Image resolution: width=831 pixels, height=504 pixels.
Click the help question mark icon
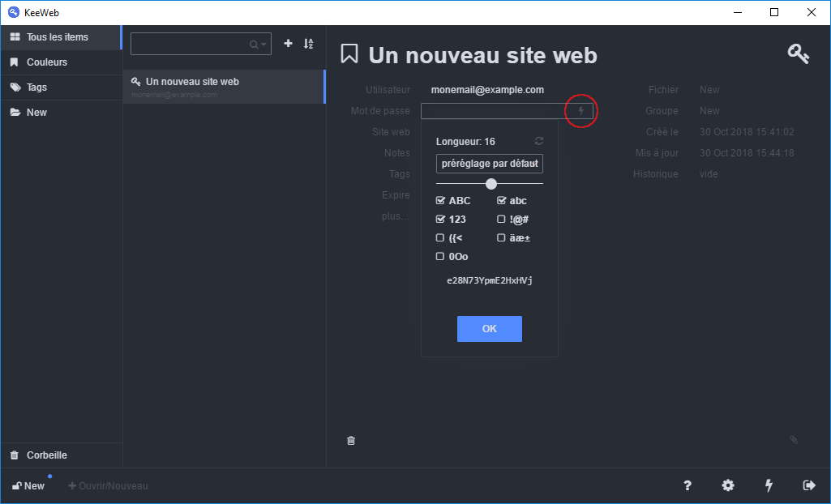coord(688,485)
